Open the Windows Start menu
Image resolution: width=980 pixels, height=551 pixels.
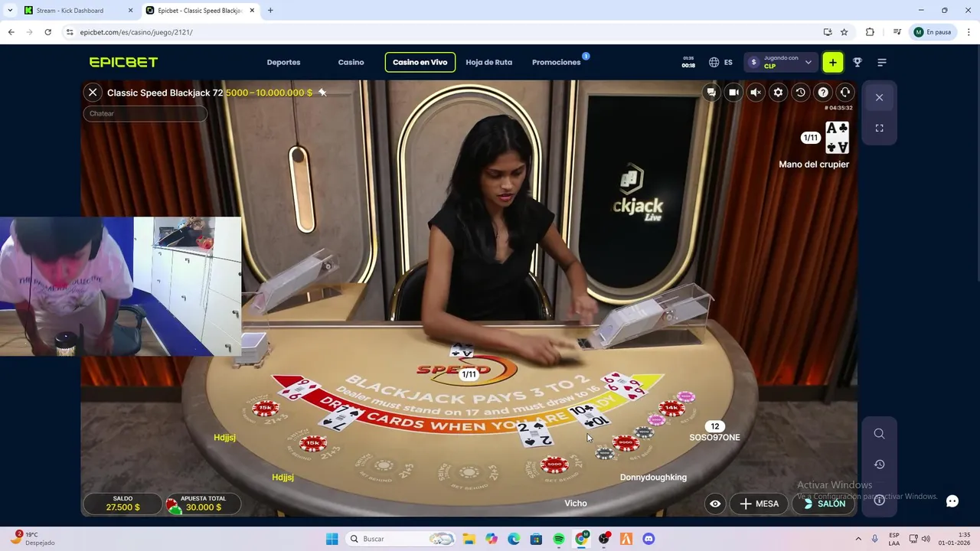(332, 539)
